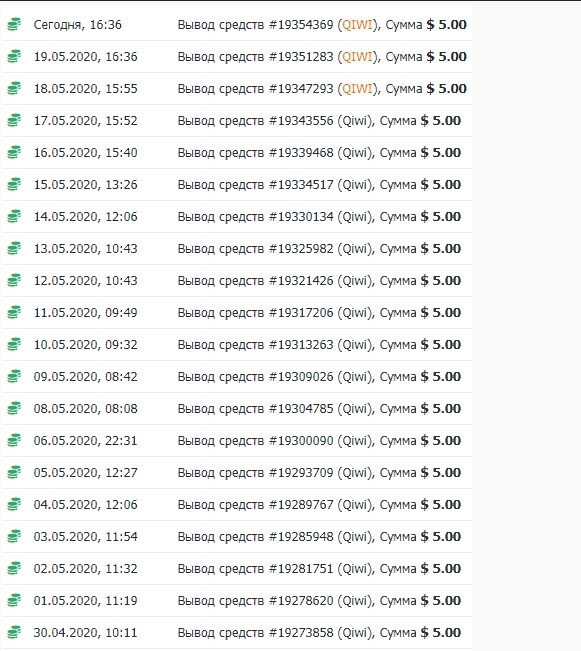The width and height of the screenshot is (581, 651).
Task: Click the coin icon beside 19.05.2020, 16:36
Action: tap(14, 56)
